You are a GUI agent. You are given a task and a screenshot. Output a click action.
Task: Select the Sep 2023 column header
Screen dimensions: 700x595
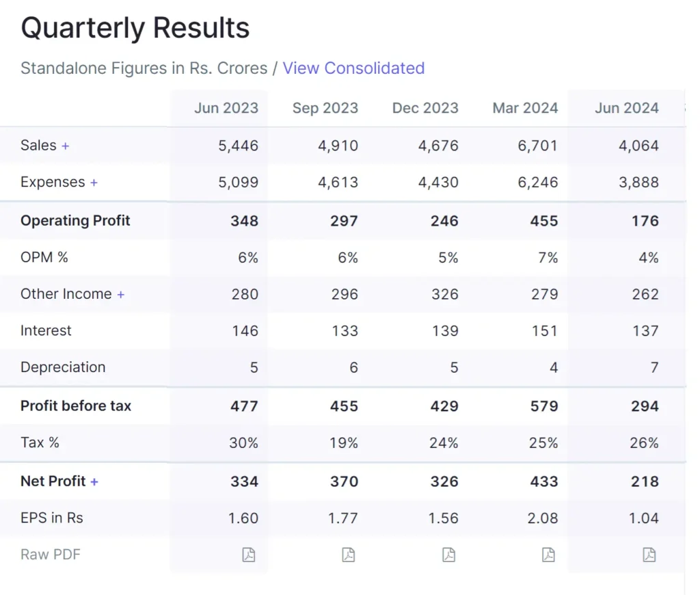[x=325, y=108]
